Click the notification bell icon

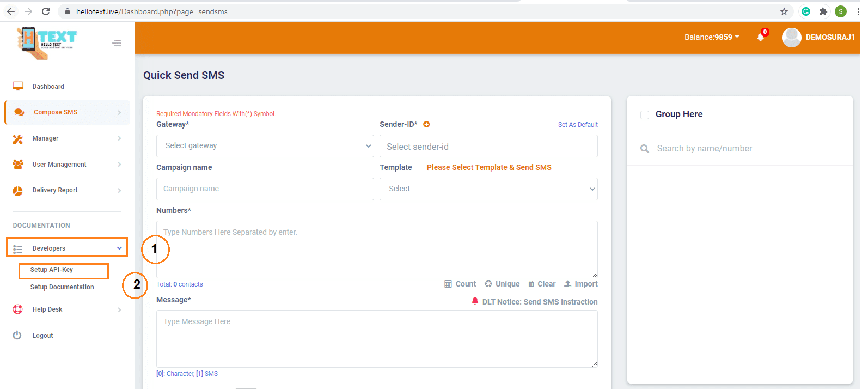761,37
